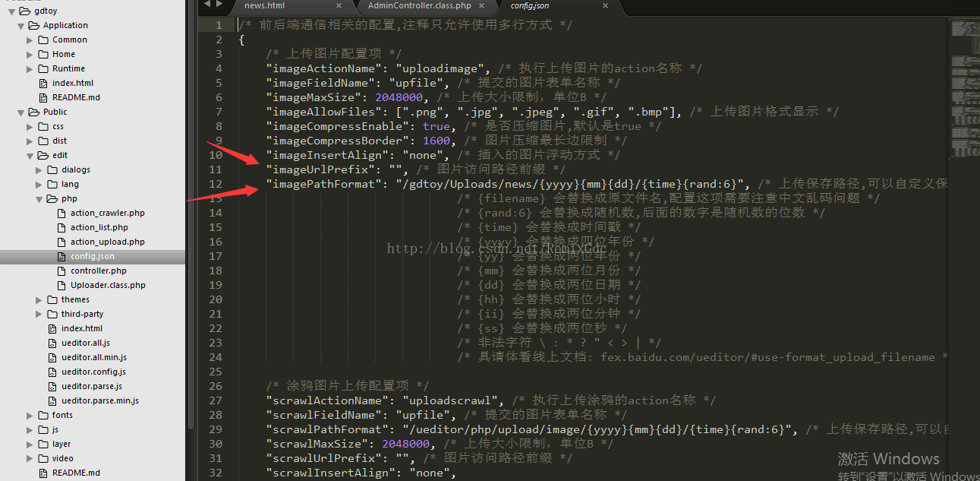Open ueditor.parse.js in the sidebar
980x481 pixels.
click(x=92, y=386)
